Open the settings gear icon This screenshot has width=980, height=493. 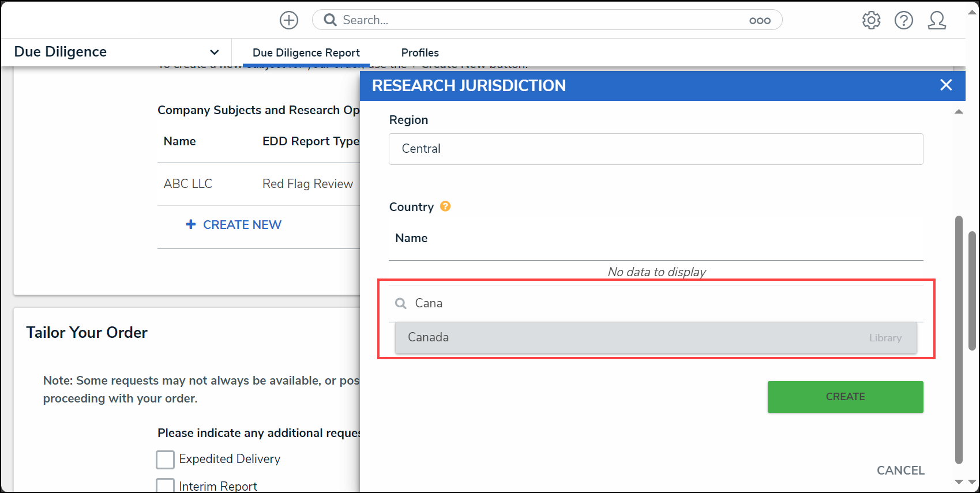pos(871,20)
